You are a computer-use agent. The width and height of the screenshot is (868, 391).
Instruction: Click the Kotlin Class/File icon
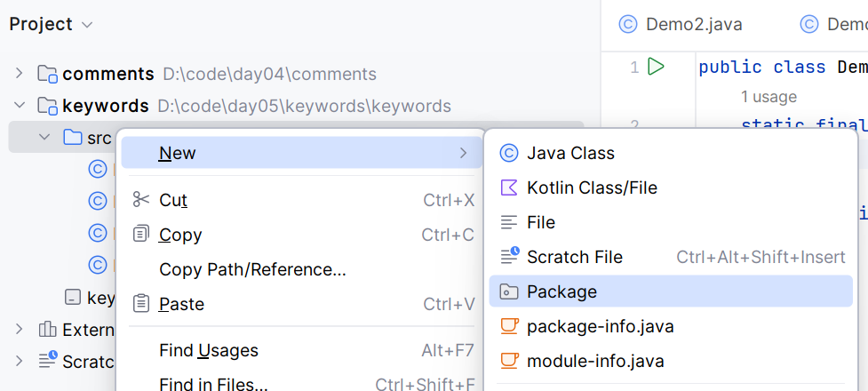509,188
